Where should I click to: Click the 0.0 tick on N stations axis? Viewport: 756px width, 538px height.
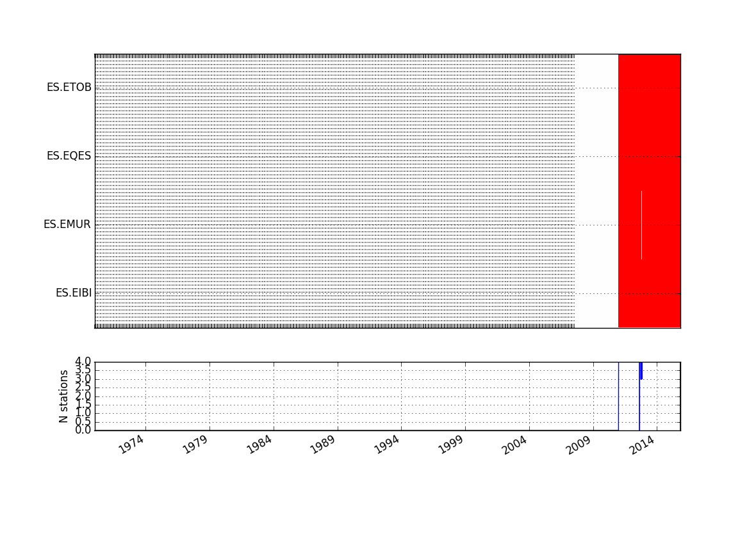point(83,430)
